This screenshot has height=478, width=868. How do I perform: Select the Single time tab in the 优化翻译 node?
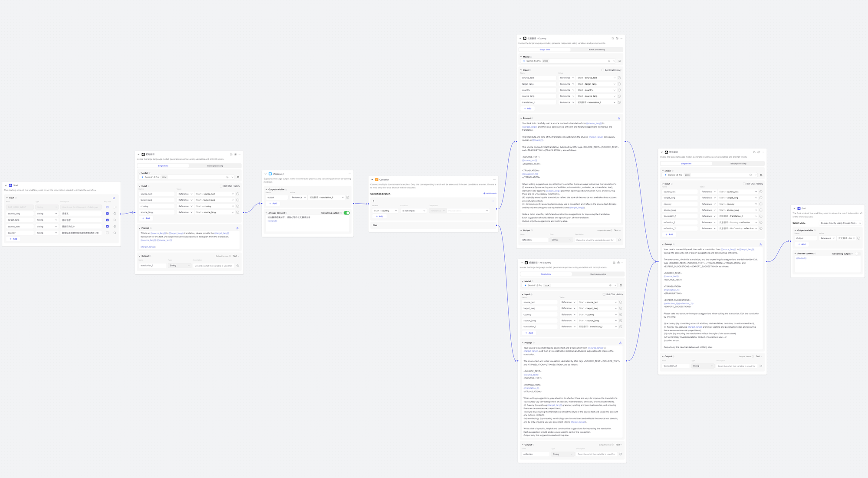coord(686,164)
